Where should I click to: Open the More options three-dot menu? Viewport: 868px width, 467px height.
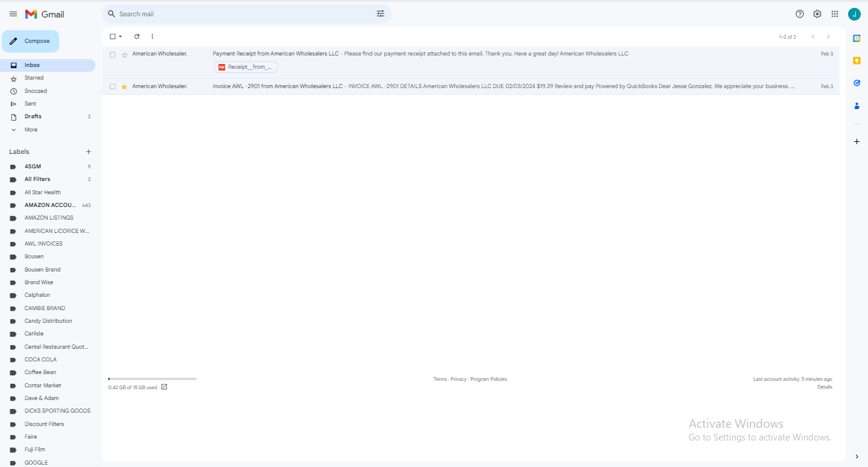coord(152,37)
